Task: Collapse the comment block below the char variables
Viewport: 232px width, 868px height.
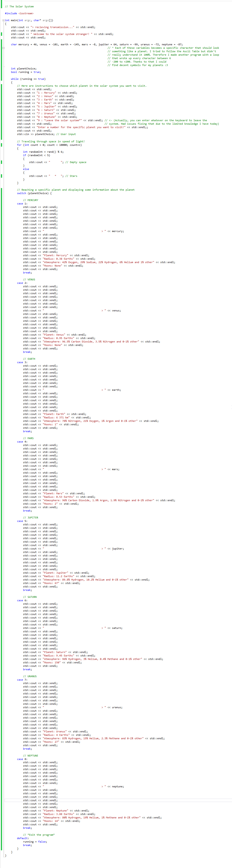Action: (x=3, y=48)
